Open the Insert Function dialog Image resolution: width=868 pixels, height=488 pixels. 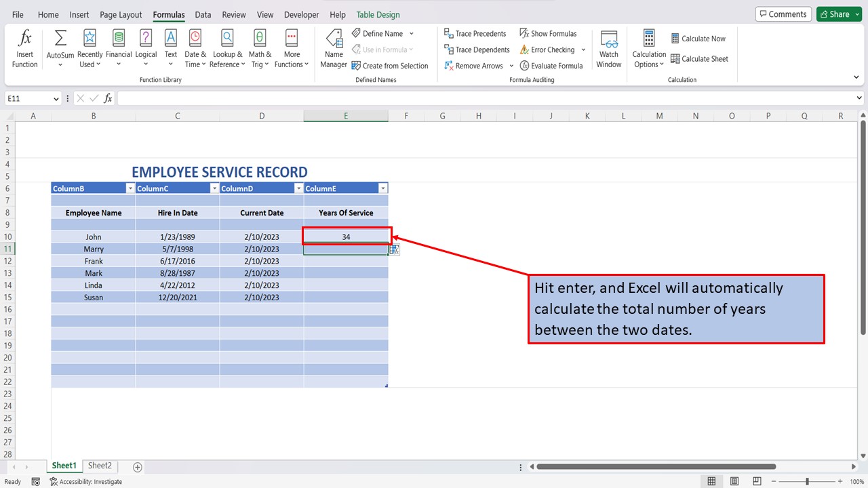24,47
